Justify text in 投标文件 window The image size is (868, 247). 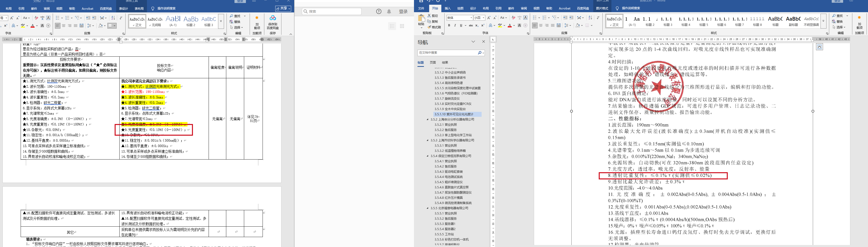pos(553,25)
